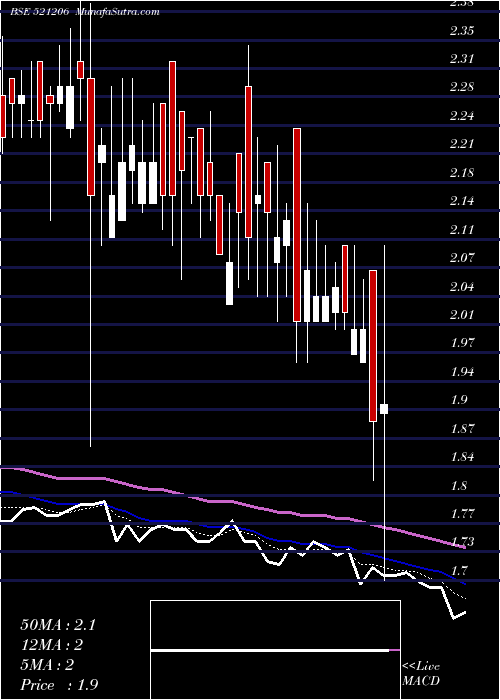500x700 pixels.
Task: Click the 2.18 price axis label
Action: coord(462,172)
